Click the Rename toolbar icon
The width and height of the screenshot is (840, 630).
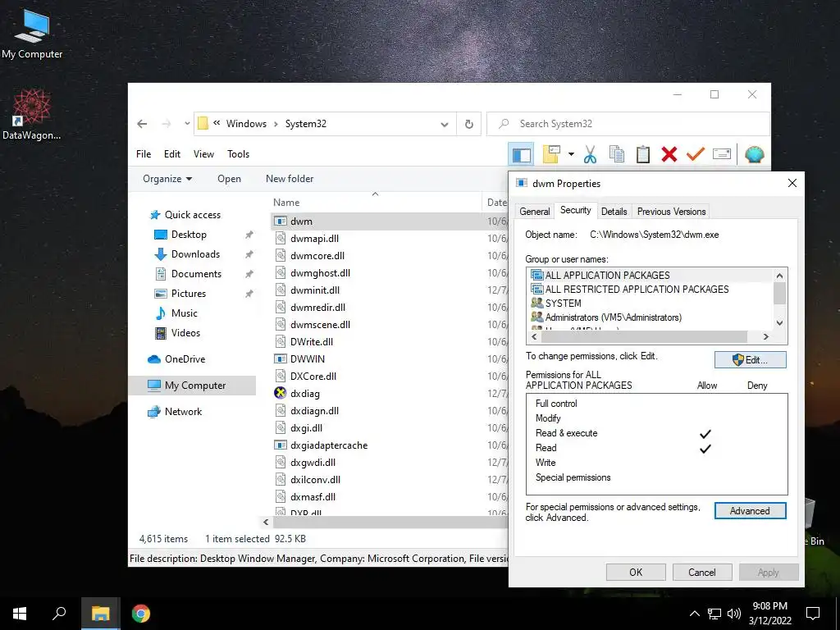pos(722,154)
